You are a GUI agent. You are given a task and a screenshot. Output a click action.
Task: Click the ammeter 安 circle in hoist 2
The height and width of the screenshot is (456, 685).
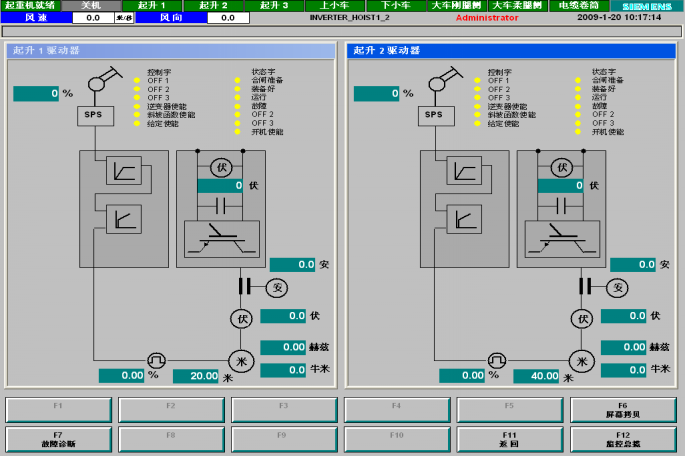615,289
